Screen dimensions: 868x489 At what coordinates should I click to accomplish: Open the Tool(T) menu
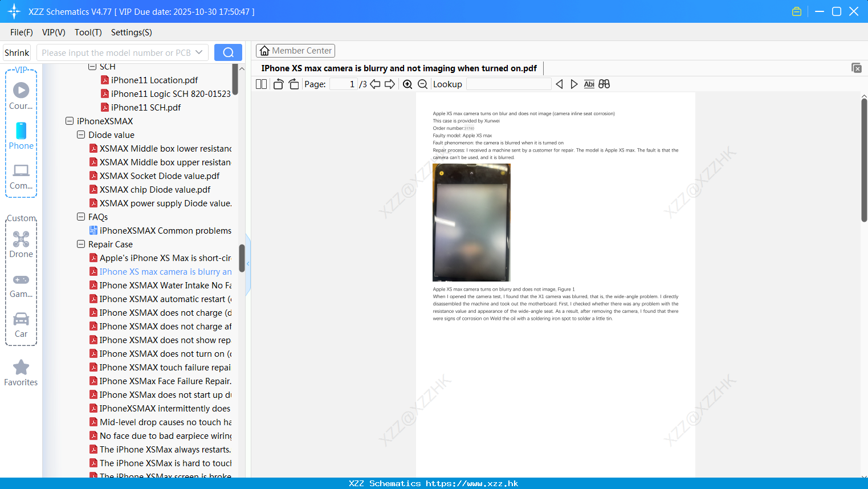pyautogui.click(x=88, y=32)
